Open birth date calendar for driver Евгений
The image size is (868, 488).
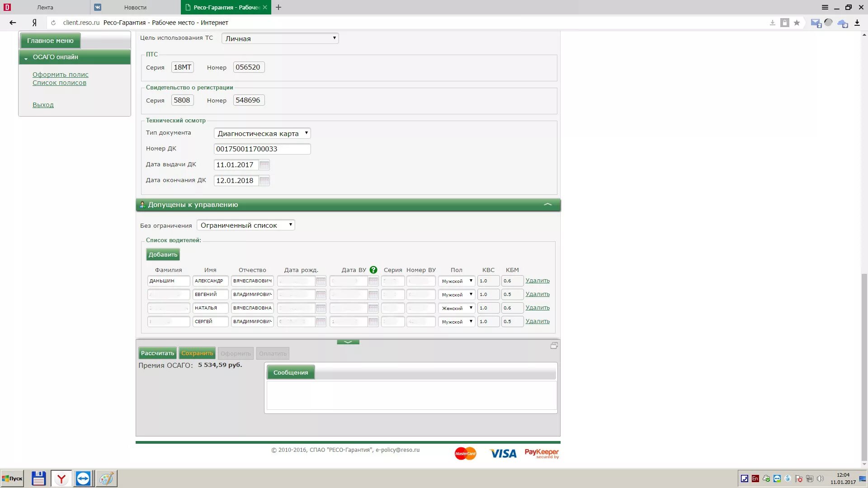tap(321, 295)
